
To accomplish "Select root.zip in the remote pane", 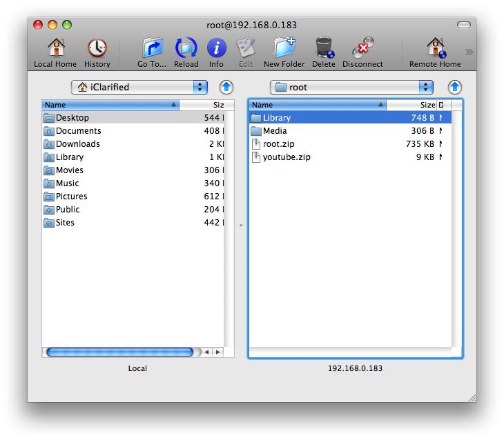I will [278, 144].
